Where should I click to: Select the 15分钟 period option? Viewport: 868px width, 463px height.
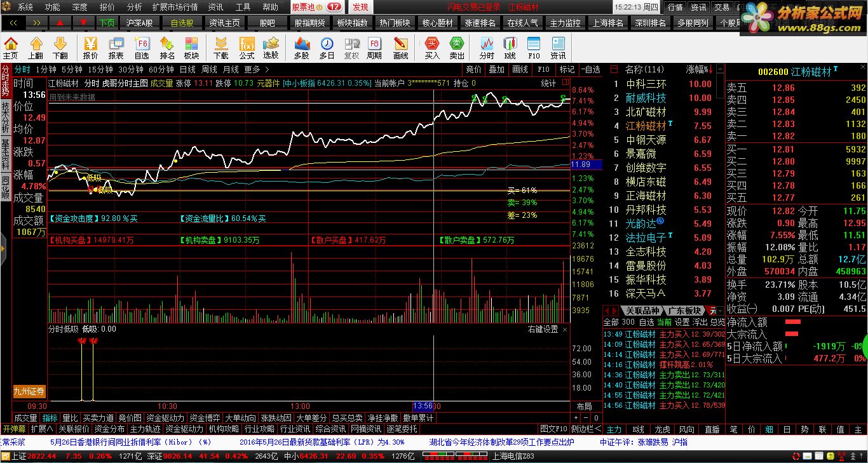pos(100,69)
